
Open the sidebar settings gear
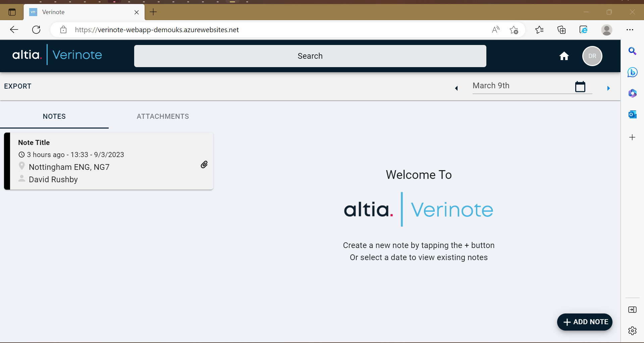click(x=632, y=331)
